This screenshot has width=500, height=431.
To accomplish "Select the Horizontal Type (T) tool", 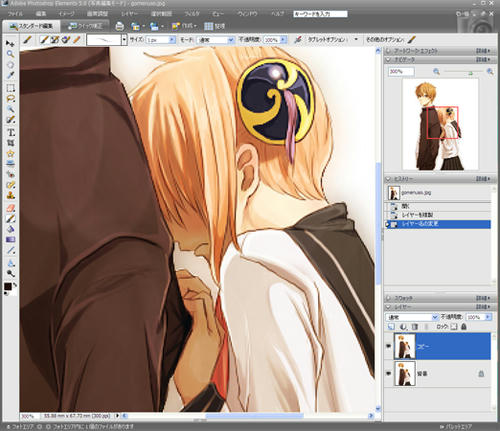I will point(11,132).
